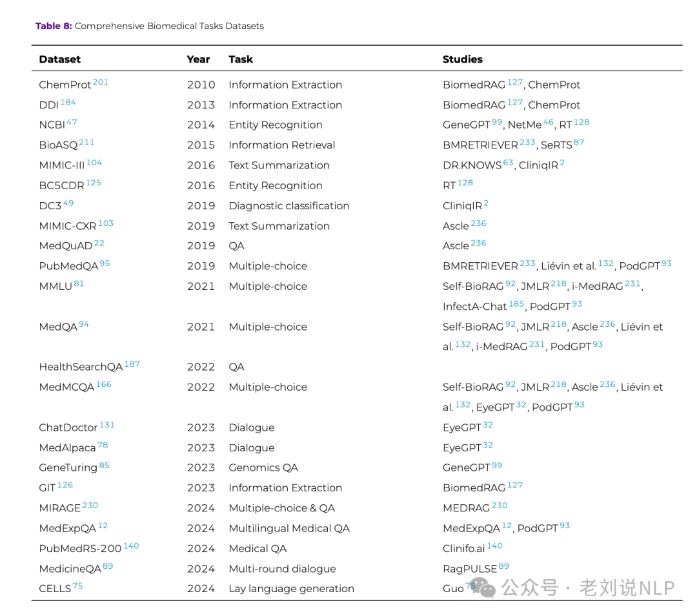Image resolution: width=697 pixels, height=616 pixels.
Task: Open InfectA-Chat citation 185
Action: [516, 303]
